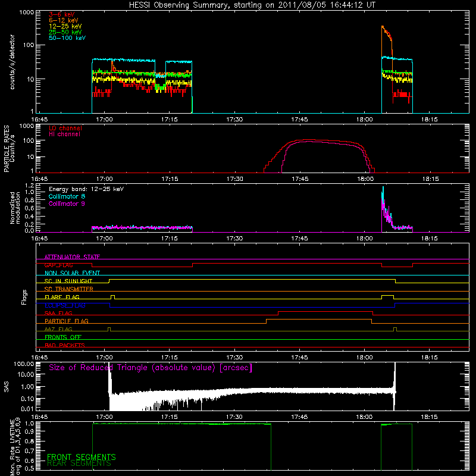Click the SC_IN_SUNLIGHT flag label

pyautogui.click(x=68, y=281)
